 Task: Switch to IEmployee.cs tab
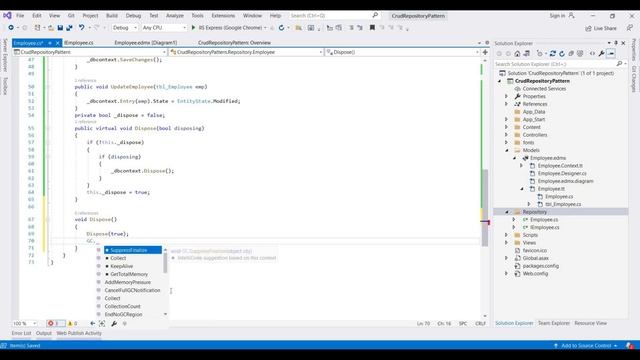coord(79,42)
